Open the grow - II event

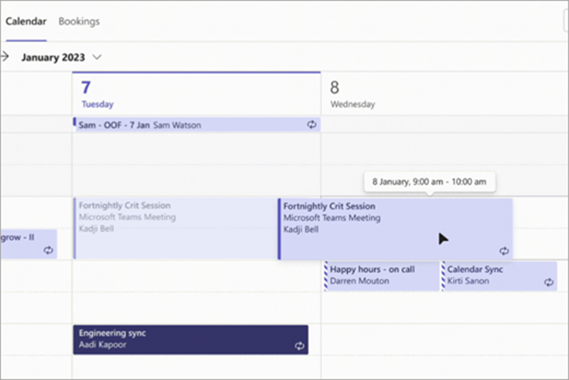[x=28, y=244]
